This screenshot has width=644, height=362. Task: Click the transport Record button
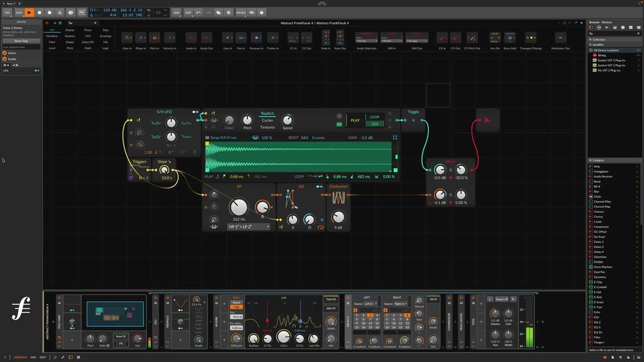coord(49,13)
